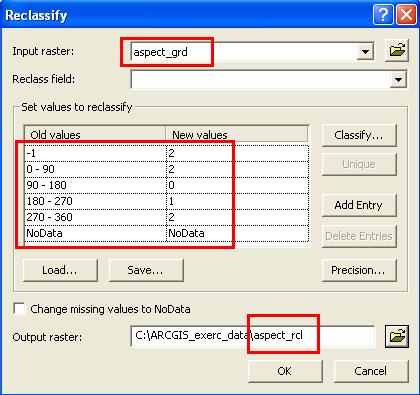Select old value cell "-1"
Viewport: 420px width, 395px height.
click(96, 153)
